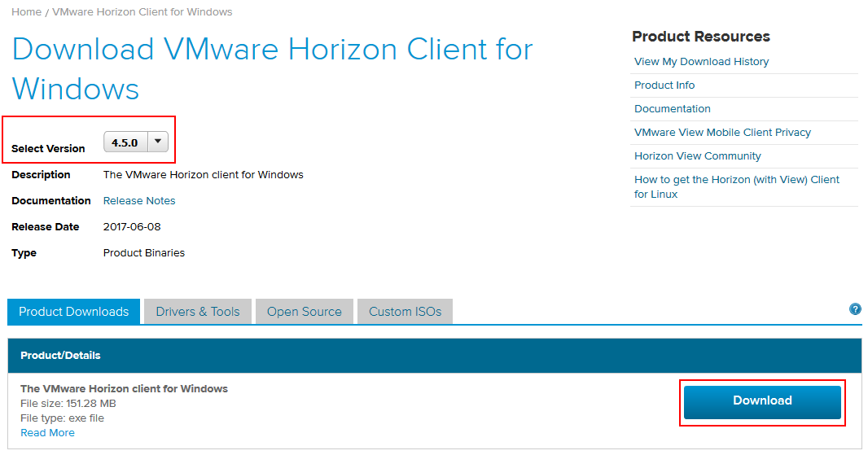Image resolution: width=868 pixels, height=455 pixels.
Task: Open the Horizon Client for Linux guide link
Action: (x=736, y=180)
